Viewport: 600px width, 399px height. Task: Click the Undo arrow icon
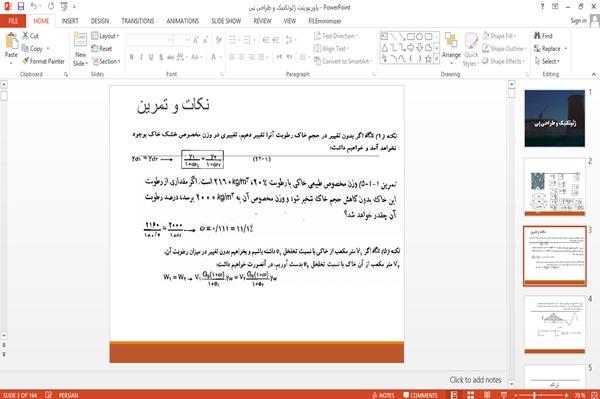pos(34,7)
